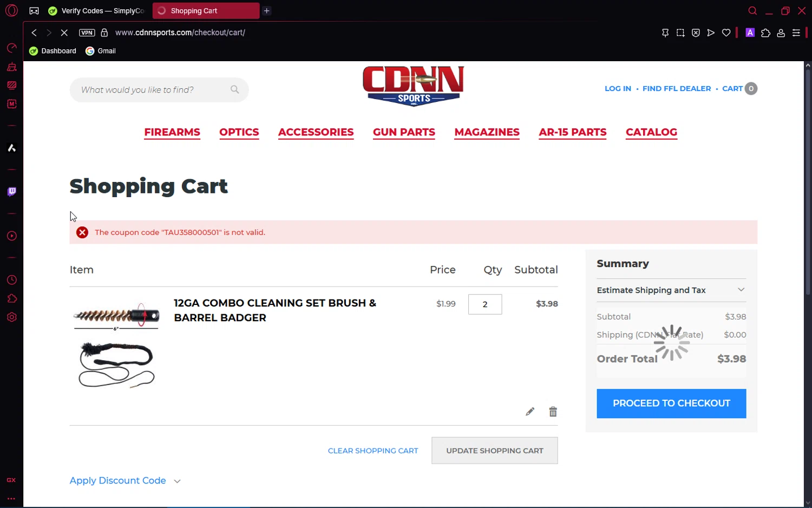Click the GX icon at sidebar bottom
The height and width of the screenshot is (508, 812).
coord(11,480)
